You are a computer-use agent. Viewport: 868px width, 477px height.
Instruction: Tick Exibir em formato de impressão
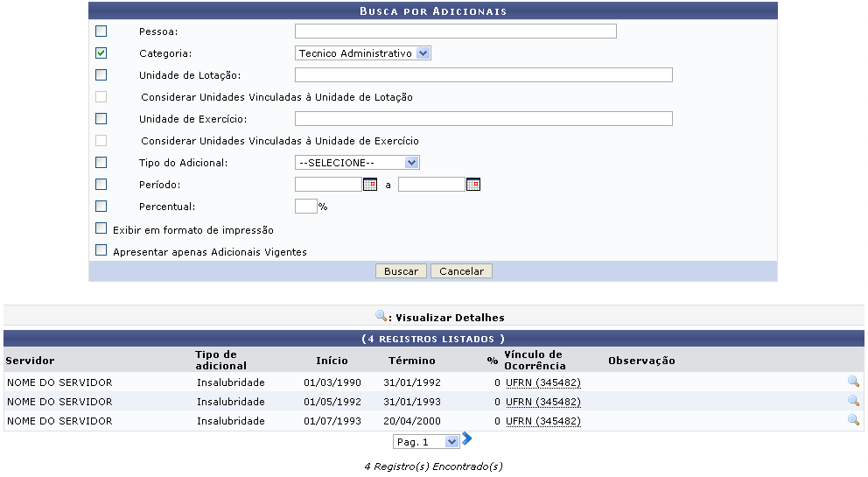coord(101,229)
